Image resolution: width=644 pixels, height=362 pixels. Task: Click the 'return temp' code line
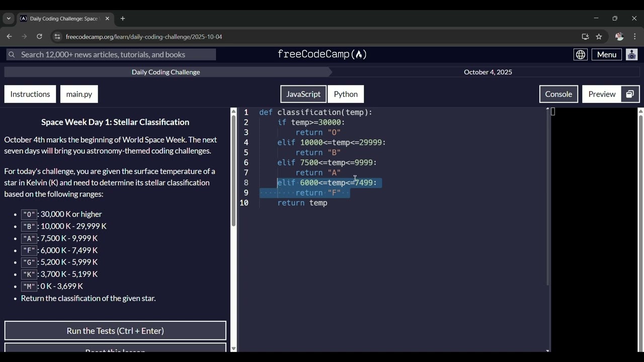[302, 203]
